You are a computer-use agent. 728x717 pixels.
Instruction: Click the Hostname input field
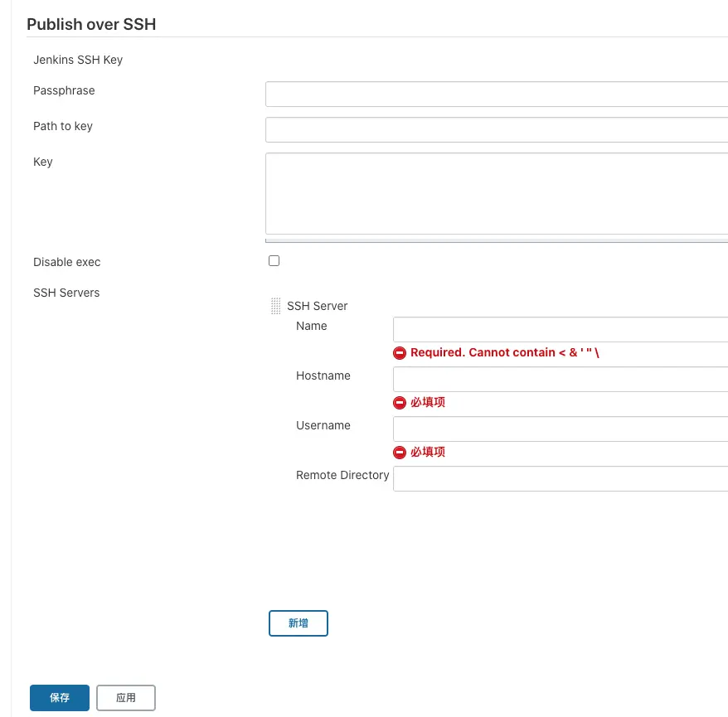[561, 379]
